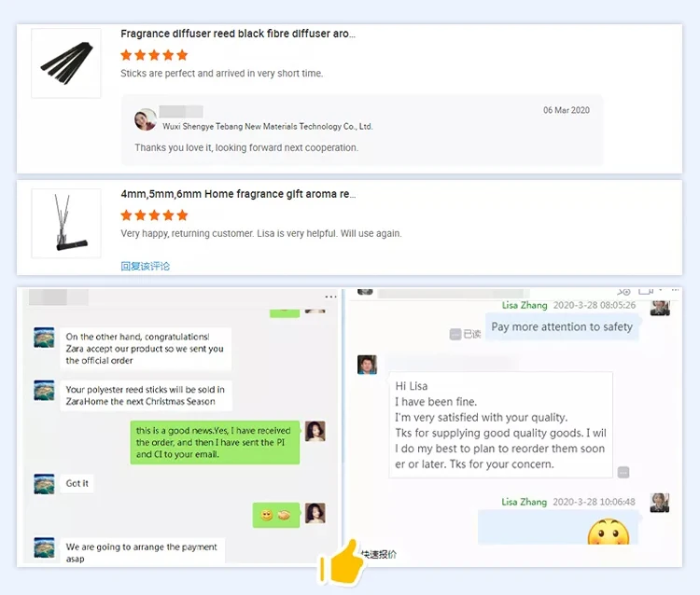Click the Chinese reply-to-review link

click(145, 267)
